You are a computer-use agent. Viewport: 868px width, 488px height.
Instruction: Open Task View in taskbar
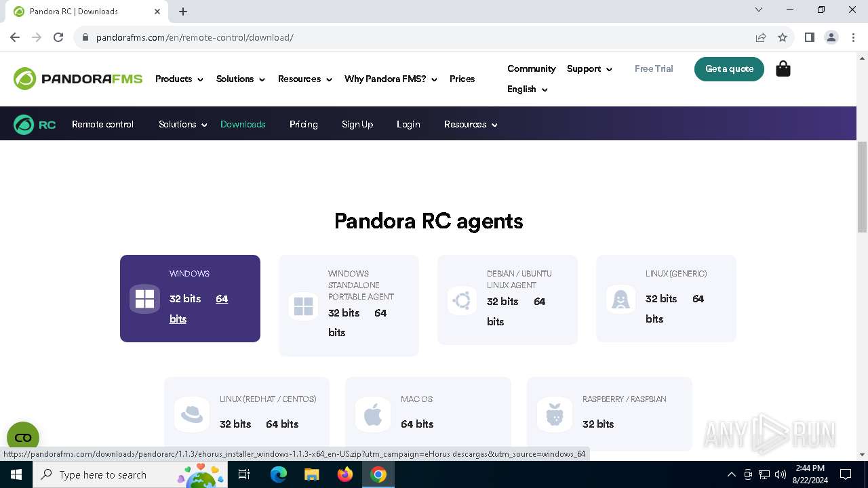[x=245, y=474]
